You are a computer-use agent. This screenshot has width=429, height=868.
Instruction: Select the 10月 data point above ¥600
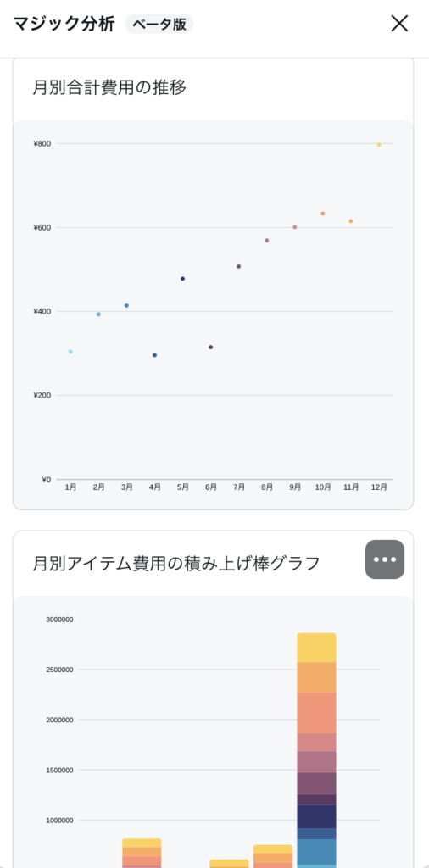point(323,214)
